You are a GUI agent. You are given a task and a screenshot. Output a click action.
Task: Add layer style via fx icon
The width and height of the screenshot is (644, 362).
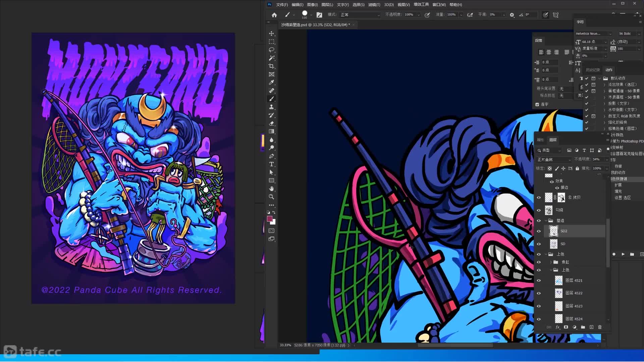[x=557, y=327]
